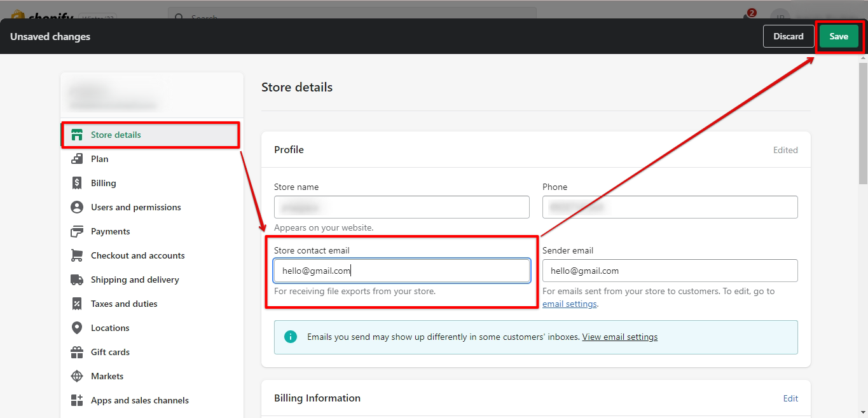Discard the unsaved changes
Viewport: 868px width, 418px height.
click(788, 36)
